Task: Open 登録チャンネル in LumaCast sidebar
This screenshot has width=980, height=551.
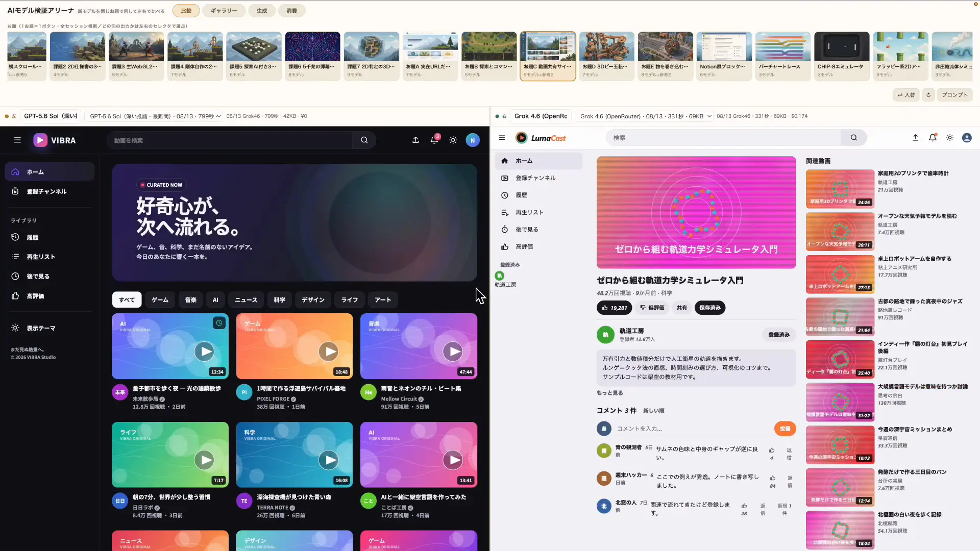Action: pyautogui.click(x=538, y=178)
